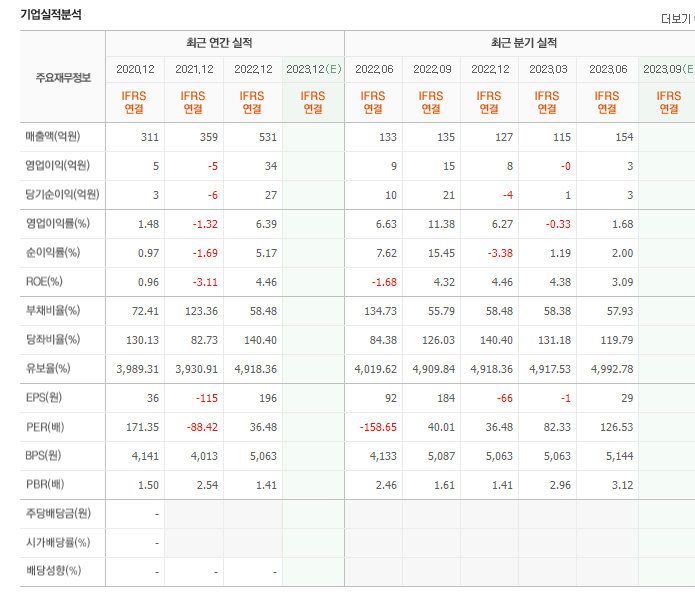Click the 주당배당금(원) row label
695x595 pixels.
(58, 513)
